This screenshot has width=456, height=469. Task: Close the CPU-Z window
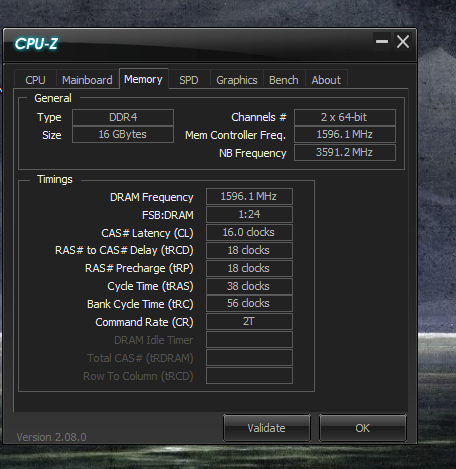click(x=403, y=42)
